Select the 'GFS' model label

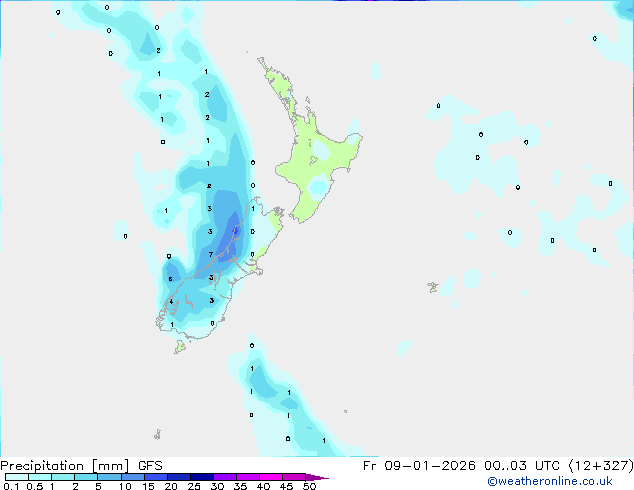[x=150, y=466]
